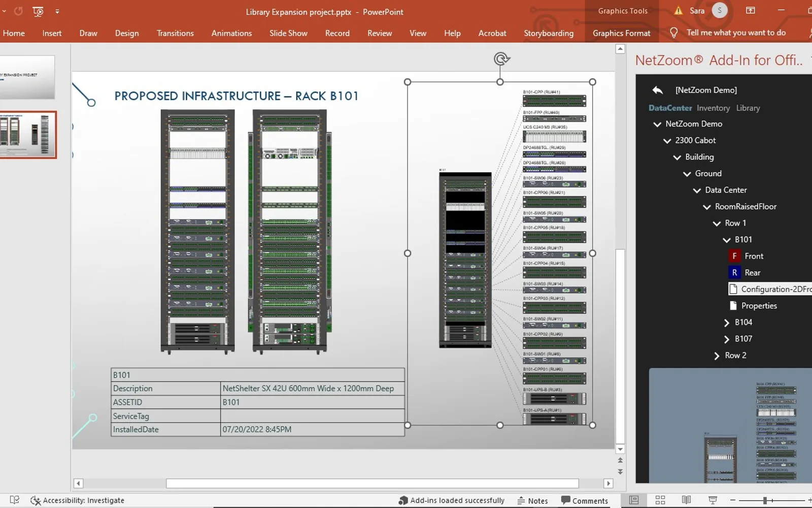Click the warning triangle icon beside Sara

pyautogui.click(x=679, y=11)
